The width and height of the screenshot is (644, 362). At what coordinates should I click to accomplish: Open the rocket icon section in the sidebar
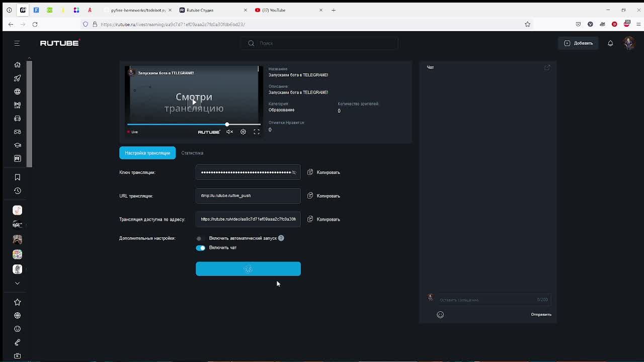(x=17, y=78)
